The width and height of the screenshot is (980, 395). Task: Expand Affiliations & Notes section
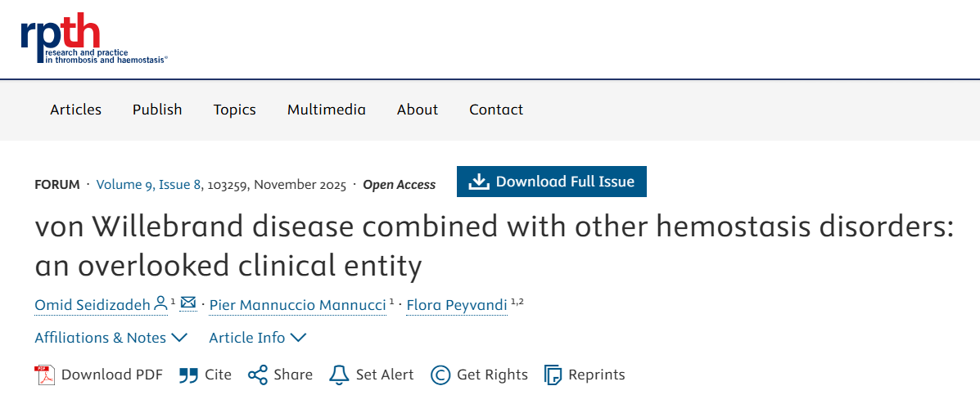(111, 338)
